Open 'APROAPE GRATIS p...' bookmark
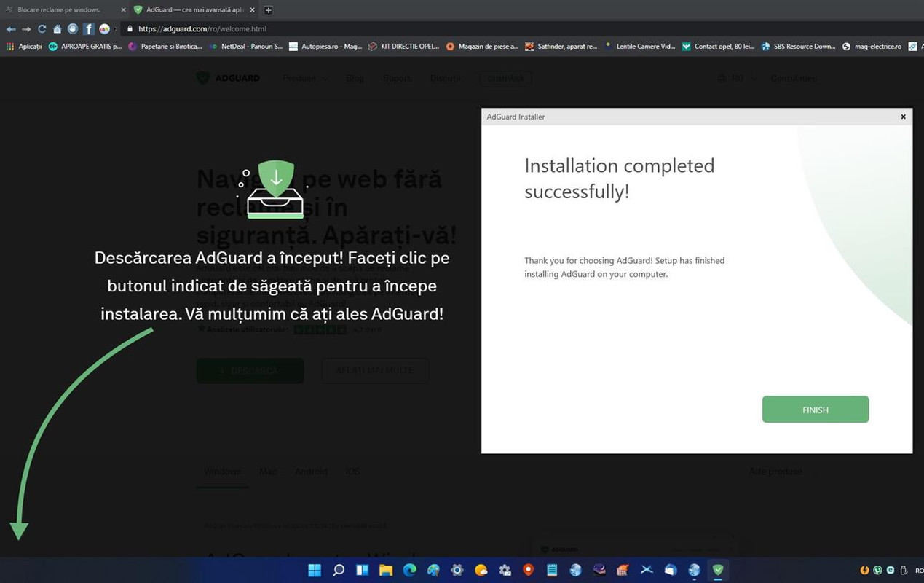 (x=85, y=47)
